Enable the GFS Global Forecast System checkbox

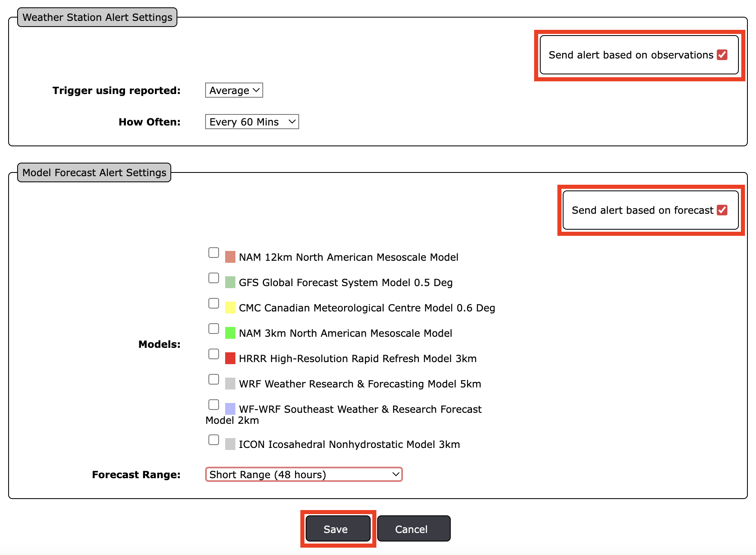point(214,278)
